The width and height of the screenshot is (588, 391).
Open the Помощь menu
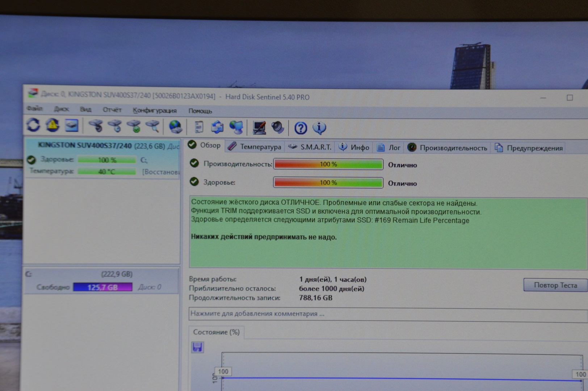pos(200,111)
